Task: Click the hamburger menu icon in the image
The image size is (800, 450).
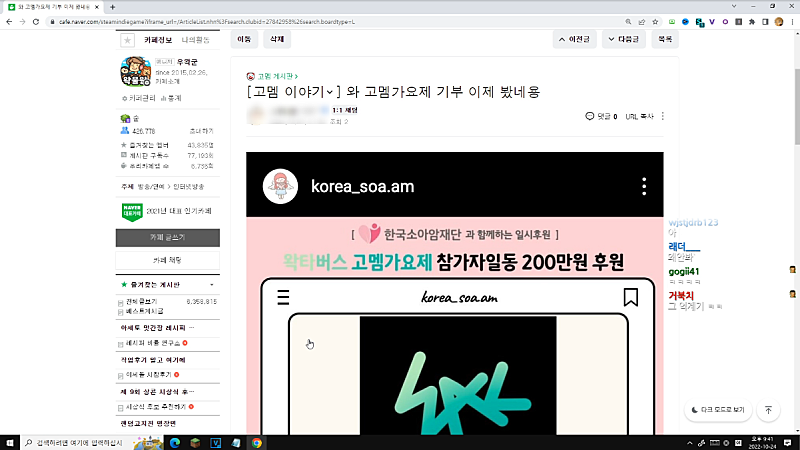Action: coord(283,297)
